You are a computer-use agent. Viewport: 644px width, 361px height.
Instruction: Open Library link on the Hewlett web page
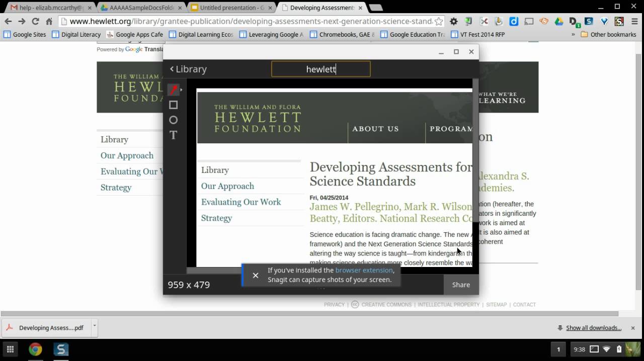click(x=114, y=140)
